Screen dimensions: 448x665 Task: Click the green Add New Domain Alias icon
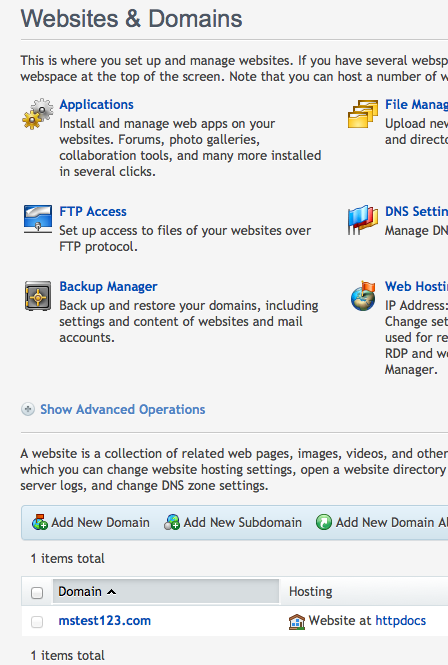[x=324, y=522]
